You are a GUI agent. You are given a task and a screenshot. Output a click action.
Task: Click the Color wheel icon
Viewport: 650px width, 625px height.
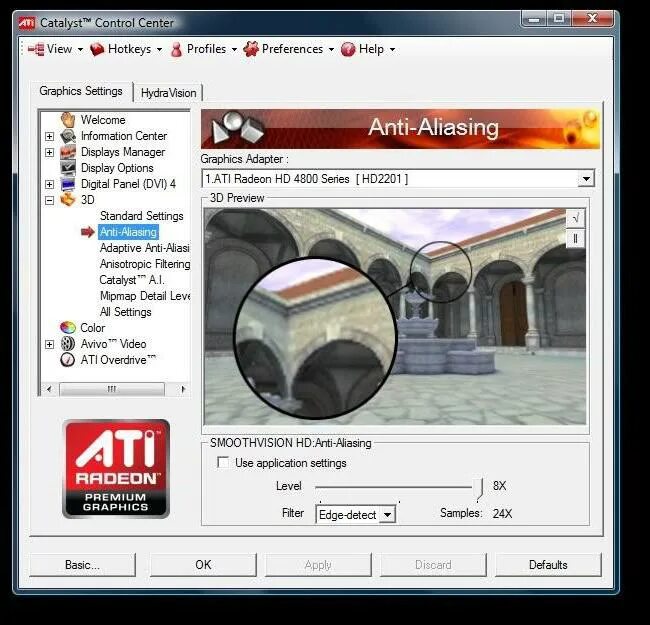click(x=68, y=327)
